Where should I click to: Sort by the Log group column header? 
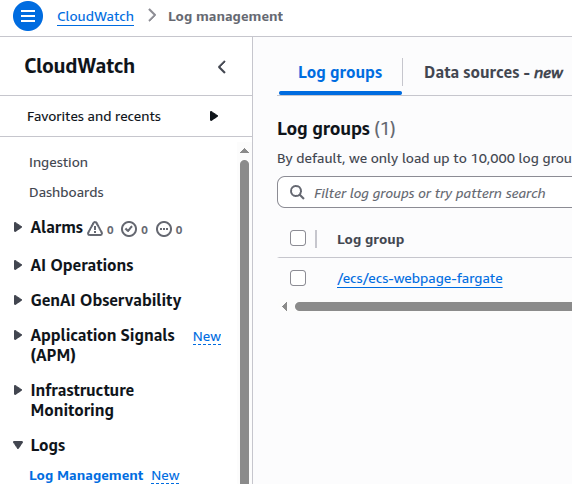coord(370,240)
